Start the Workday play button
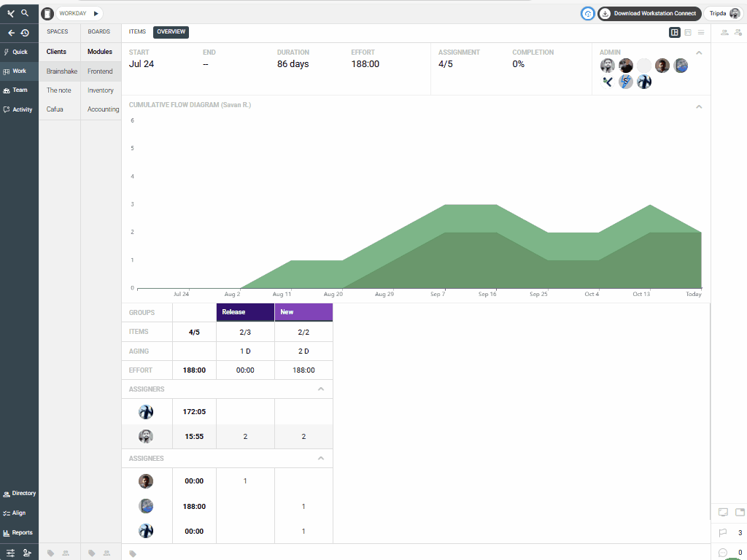This screenshot has height=560, width=747. click(x=96, y=13)
